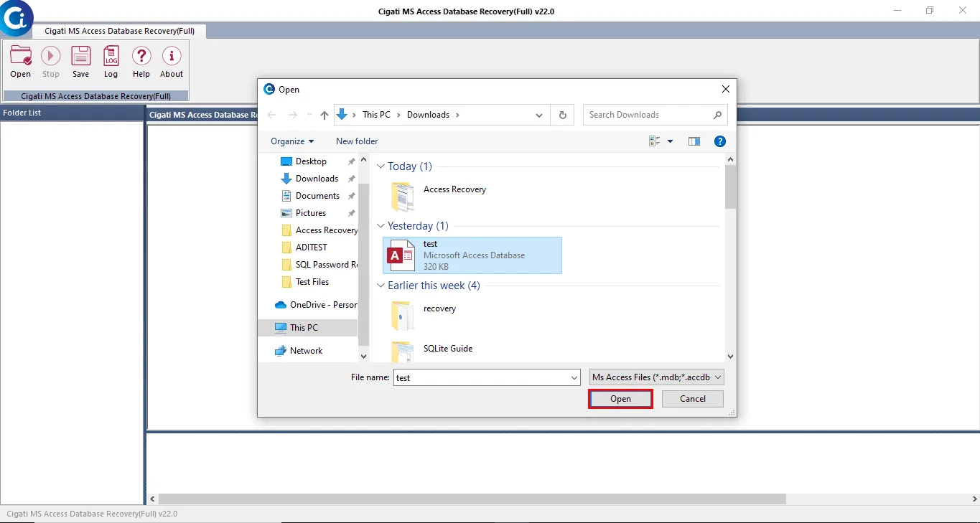Select Desktop in navigation pane
This screenshot has height=523, width=980.
tap(311, 161)
